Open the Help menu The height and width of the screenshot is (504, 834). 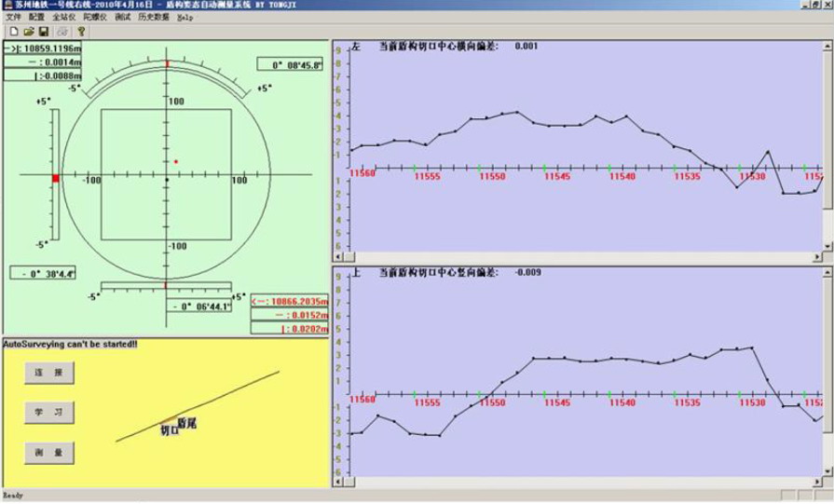coord(185,17)
